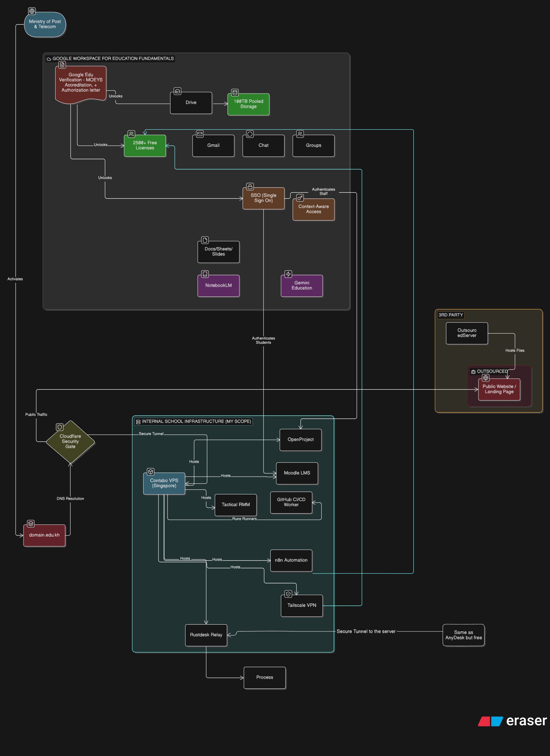Select the Contabo VPS (Singapore) node
Image resolution: width=550 pixels, height=756 pixels.
(x=164, y=483)
